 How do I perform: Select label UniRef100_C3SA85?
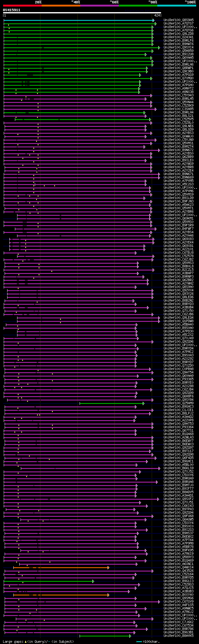tap(178, 109)
